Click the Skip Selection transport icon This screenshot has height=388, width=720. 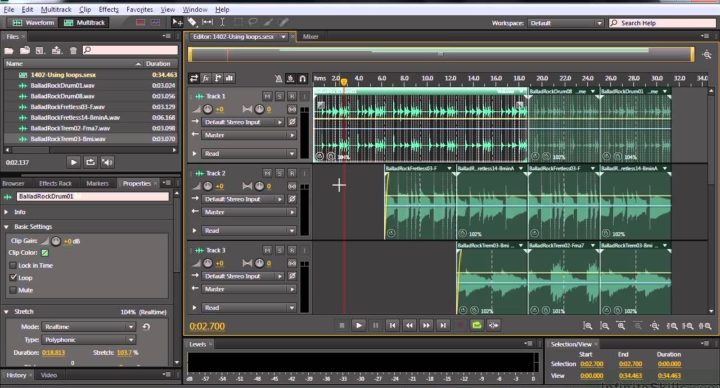[x=494, y=326]
